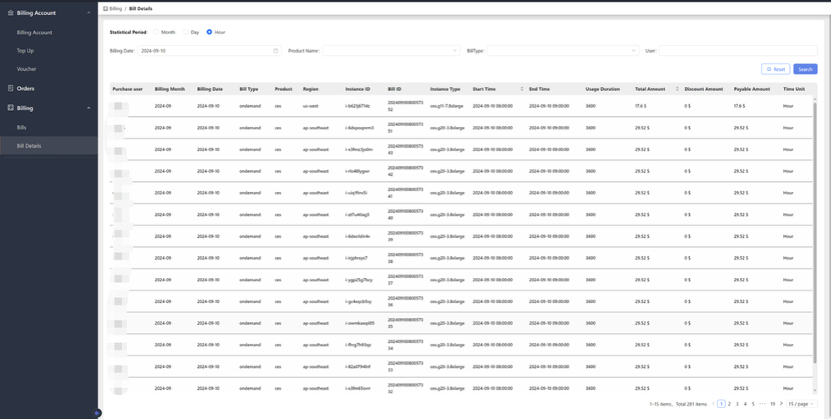Click the Billing Month column header

(x=170, y=89)
